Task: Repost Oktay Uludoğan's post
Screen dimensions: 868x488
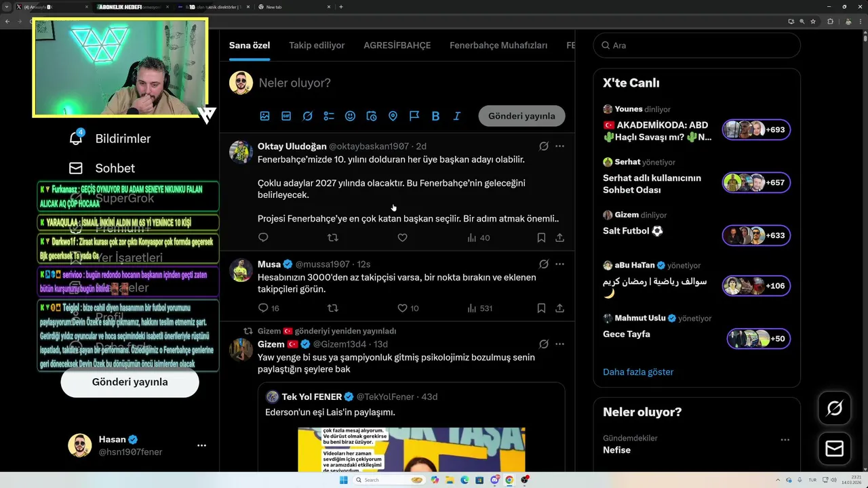Action: (x=333, y=237)
